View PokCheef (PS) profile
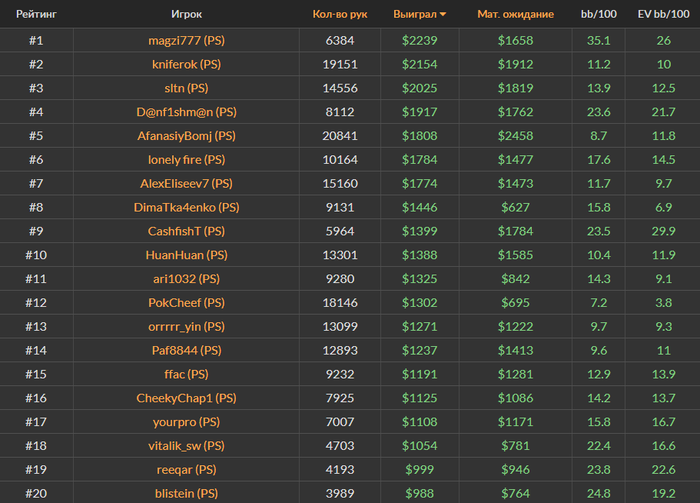This screenshot has width=700, height=503. [x=187, y=303]
